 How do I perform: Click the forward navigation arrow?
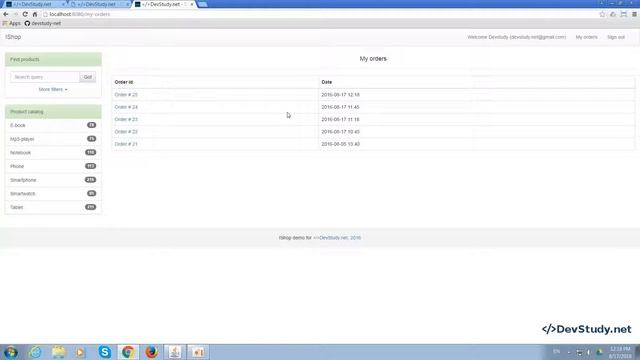pos(16,14)
